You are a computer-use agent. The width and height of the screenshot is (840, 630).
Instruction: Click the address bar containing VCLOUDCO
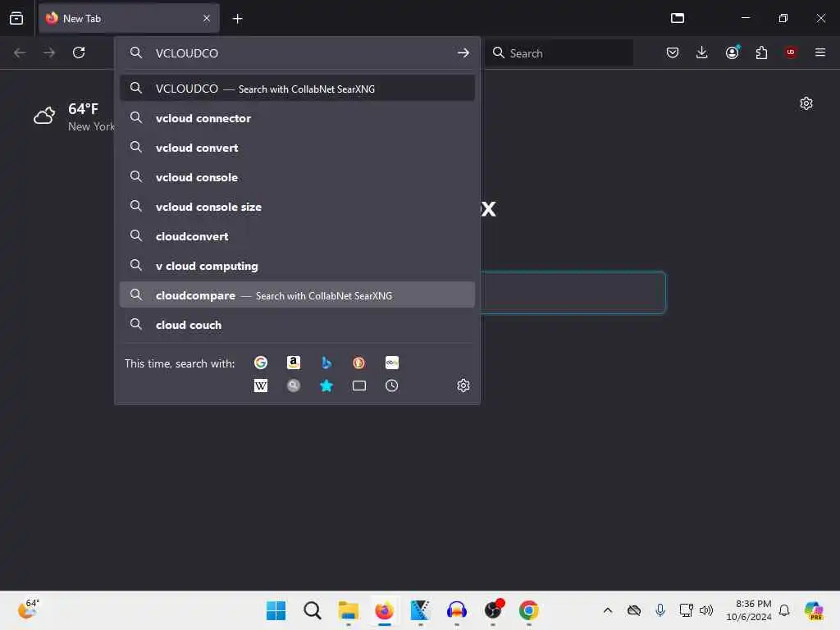tap(297, 52)
